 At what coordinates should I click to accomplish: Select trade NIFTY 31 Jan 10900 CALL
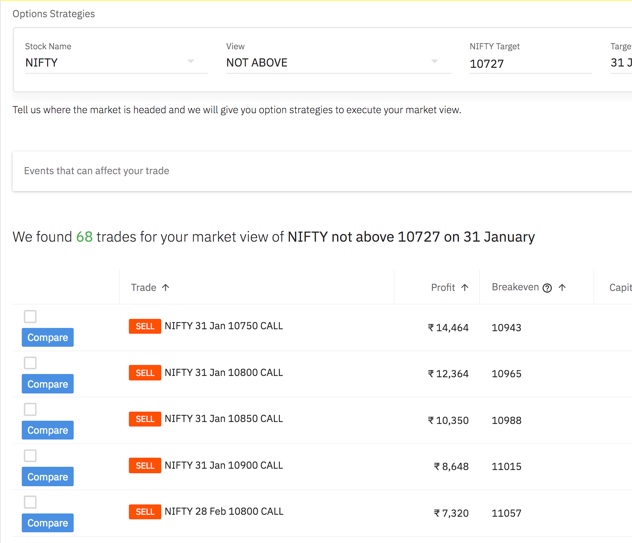(x=224, y=465)
